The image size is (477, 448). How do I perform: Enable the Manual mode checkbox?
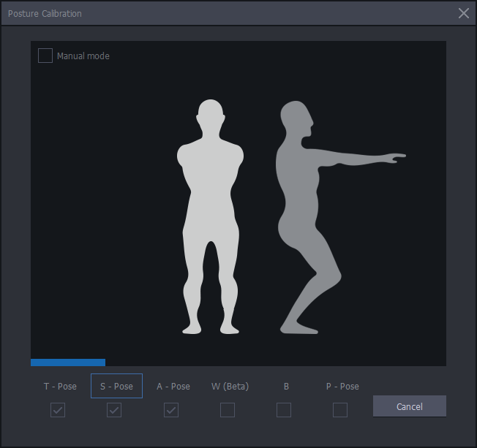(45, 56)
